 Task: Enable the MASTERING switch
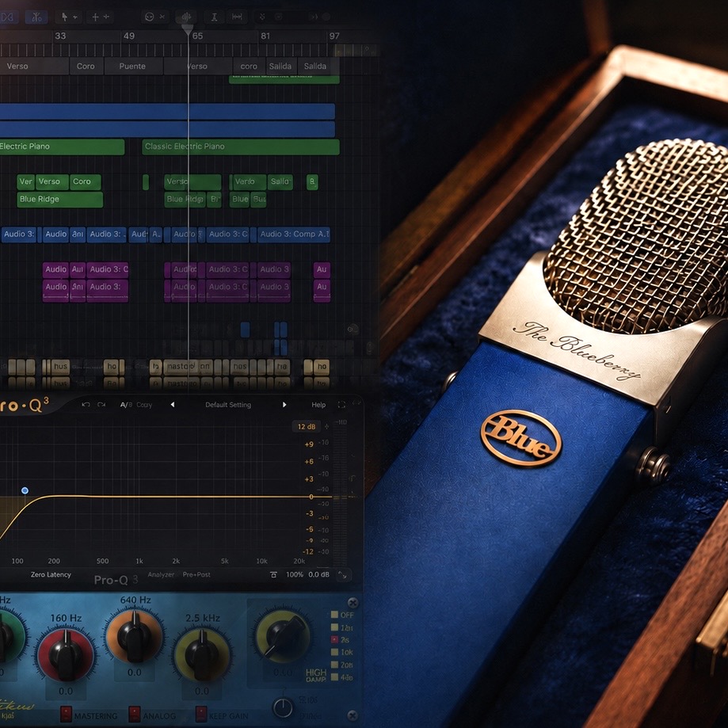coord(66,714)
